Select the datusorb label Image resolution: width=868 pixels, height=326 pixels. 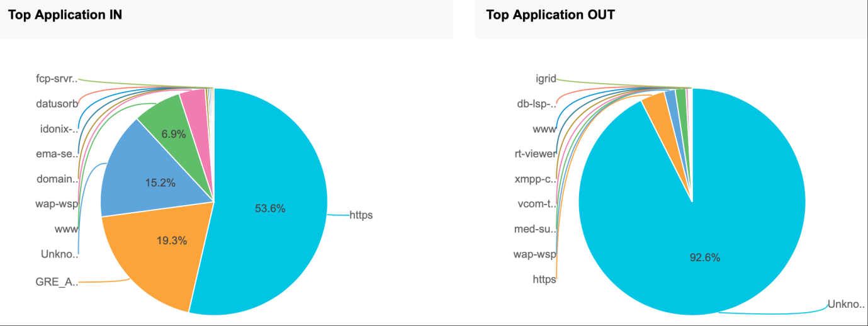(57, 104)
